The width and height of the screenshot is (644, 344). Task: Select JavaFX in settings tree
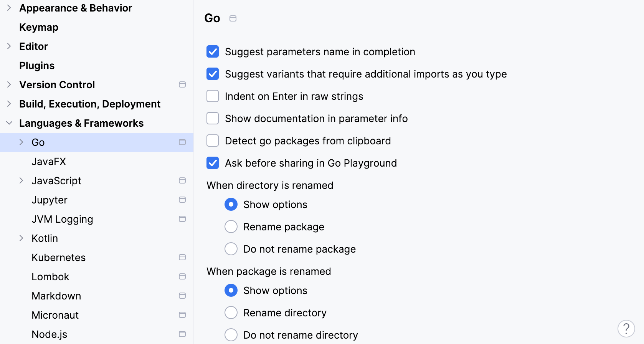(49, 162)
